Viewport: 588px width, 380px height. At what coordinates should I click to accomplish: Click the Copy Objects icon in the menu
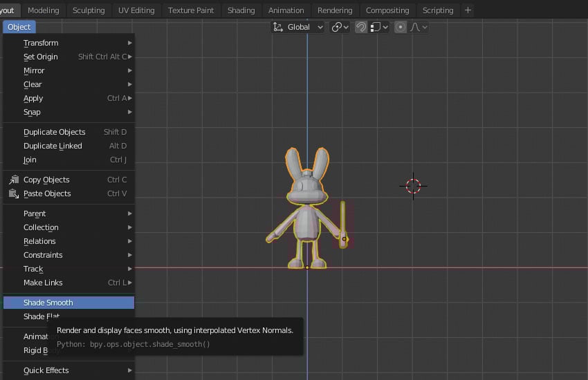tap(14, 180)
